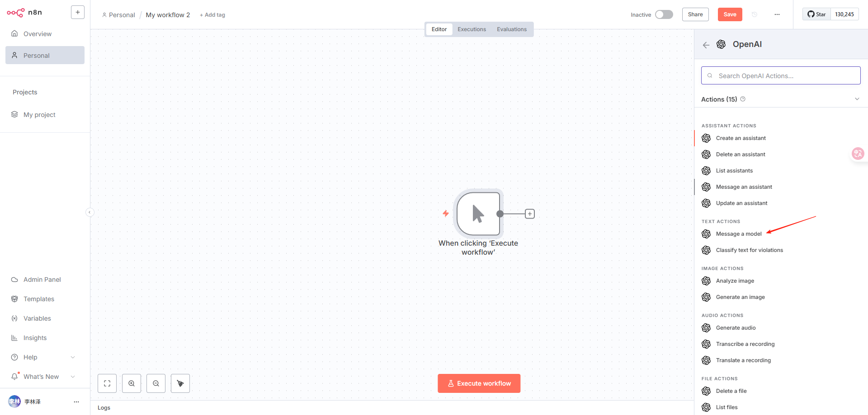Toggle the Inactive workflow switch
The image size is (868, 415).
pyautogui.click(x=664, y=14)
